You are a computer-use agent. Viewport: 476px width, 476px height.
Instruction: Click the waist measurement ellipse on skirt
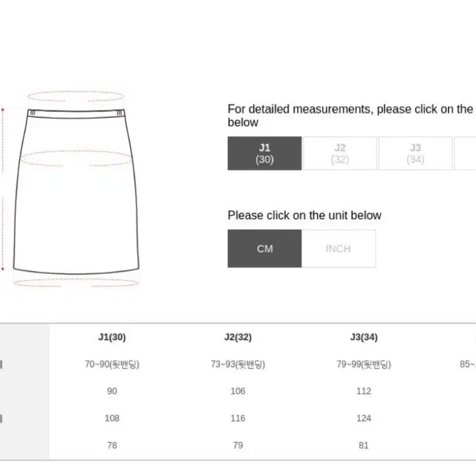coord(76,96)
